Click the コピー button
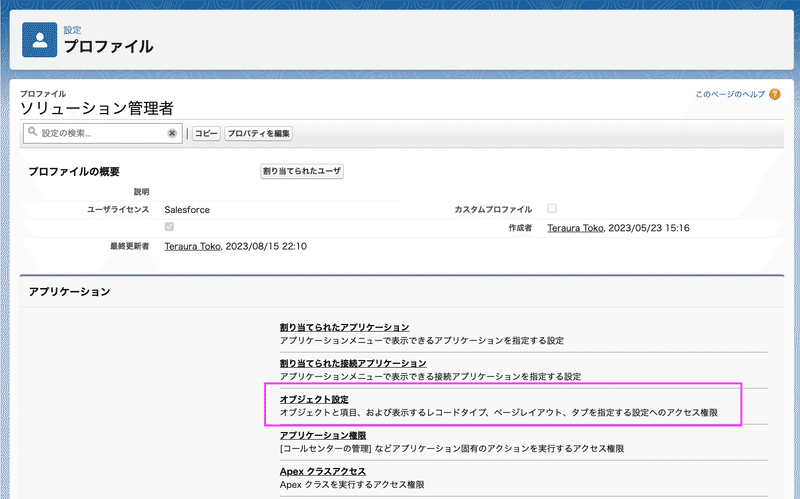This screenshot has height=499, width=800. [x=206, y=133]
